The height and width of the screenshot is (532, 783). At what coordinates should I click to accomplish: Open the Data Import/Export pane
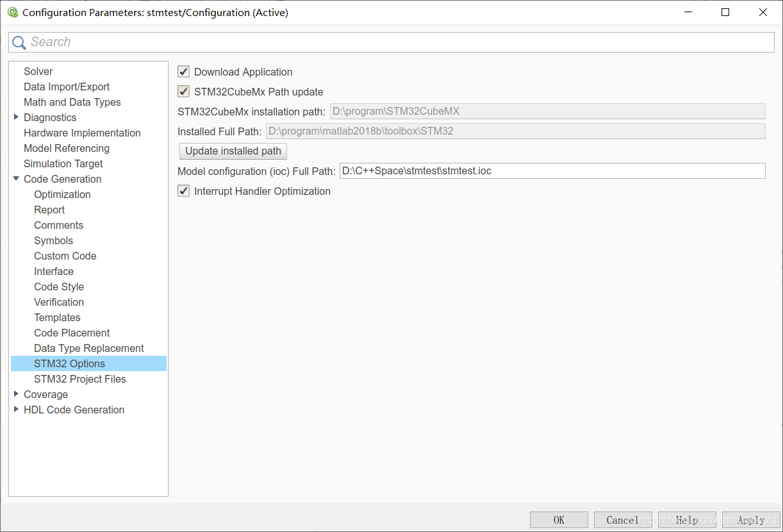[67, 87]
